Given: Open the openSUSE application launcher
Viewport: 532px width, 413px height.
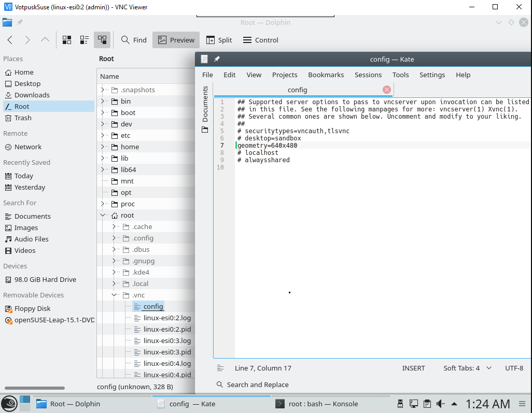Looking at the screenshot, I should (9, 404).
